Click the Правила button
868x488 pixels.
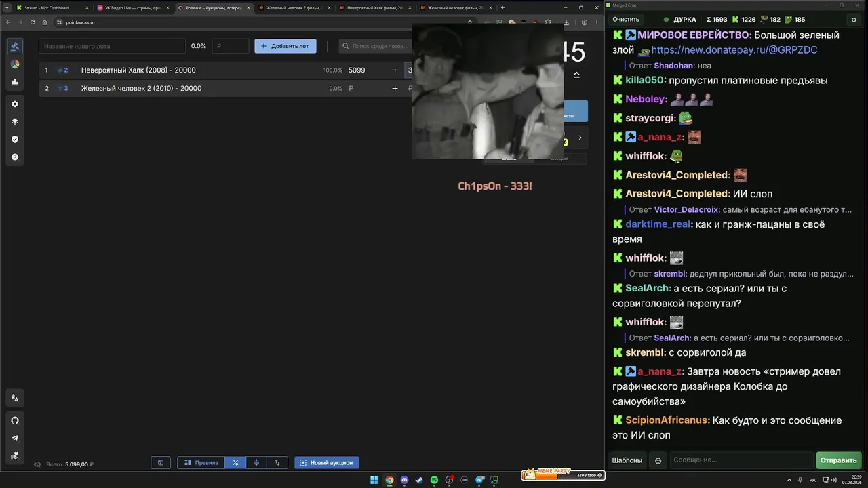[x=201, y=463]
